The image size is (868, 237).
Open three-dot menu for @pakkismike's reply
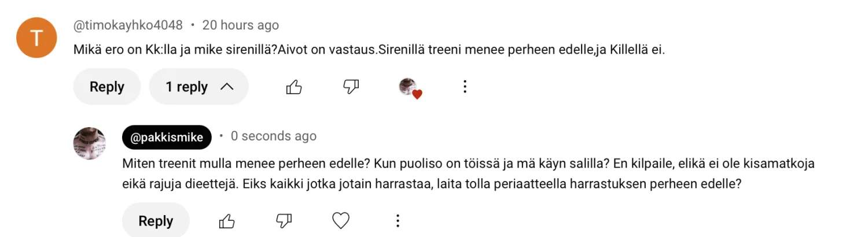[x=398, y=221]
